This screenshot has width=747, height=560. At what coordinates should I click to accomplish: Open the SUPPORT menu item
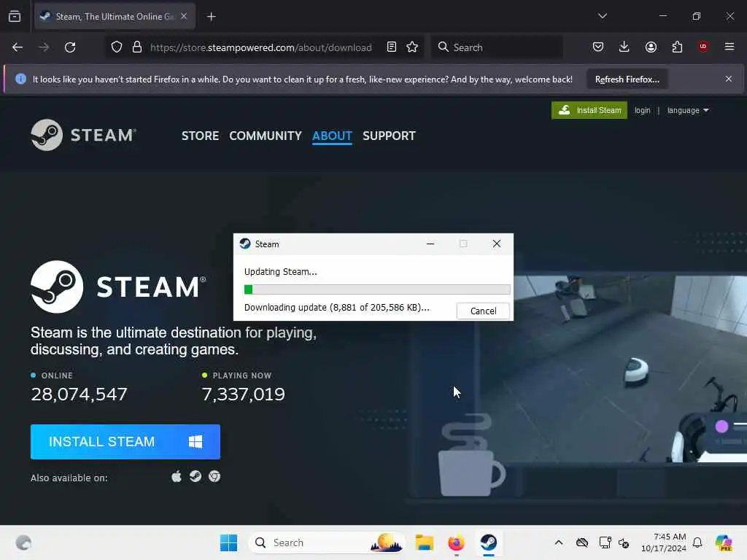389,136
